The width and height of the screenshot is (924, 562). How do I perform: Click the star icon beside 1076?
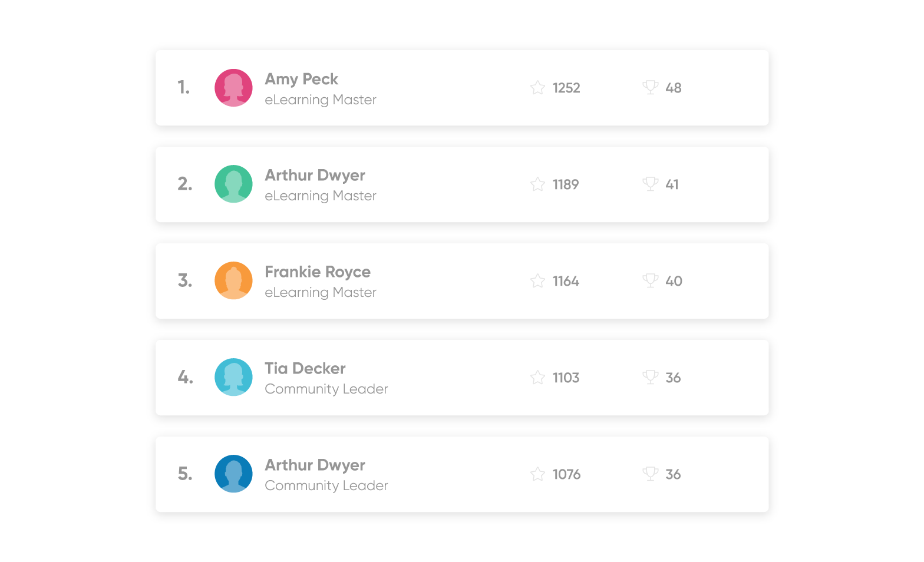click(537, 474)
